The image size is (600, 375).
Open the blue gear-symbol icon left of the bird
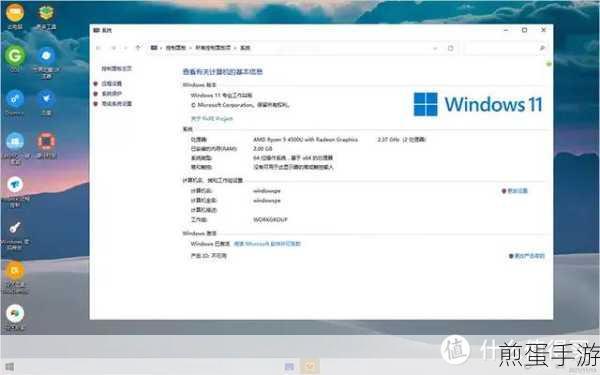click(x=15, y=99)
